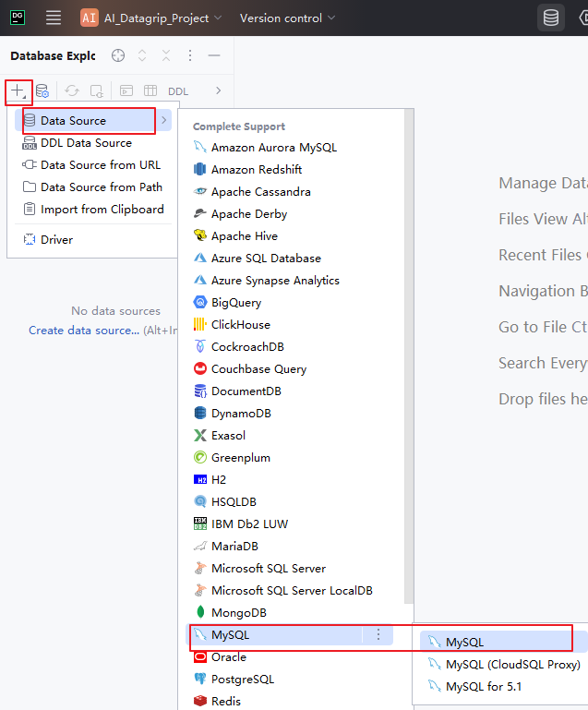Viewport: 588px width, 710px height.
Task: Select H2 database
Action: [x=290, y=480]
